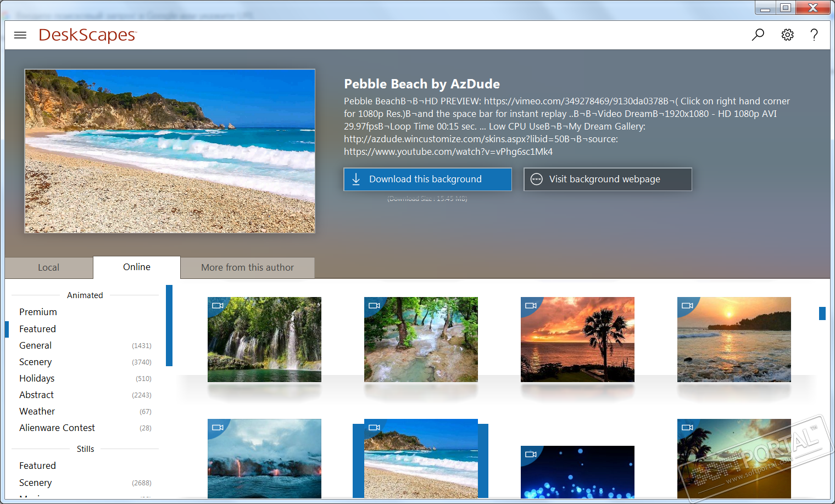The image size is (835, 504).
Task: Click the webpage ellipsis icon
Action: 537,179
